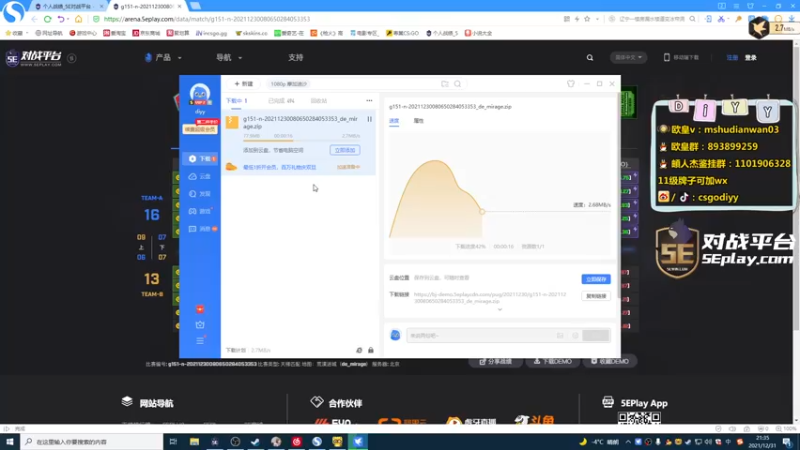This screenshot has height=450, width=800.
Task: Open the language selector dropdown in site header
Action: point(628,58)
